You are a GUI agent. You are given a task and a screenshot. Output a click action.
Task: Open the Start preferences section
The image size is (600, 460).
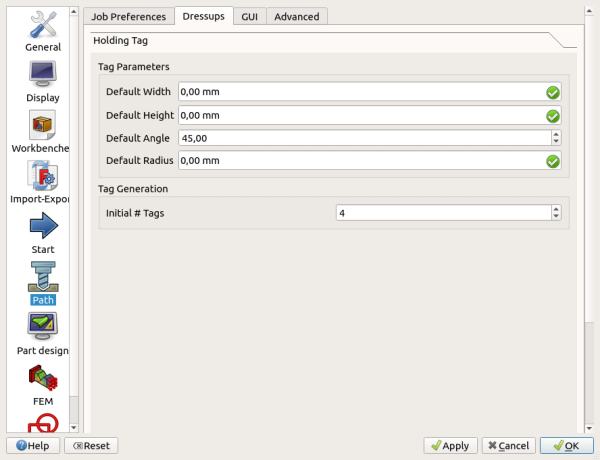[x=43, y=233]
